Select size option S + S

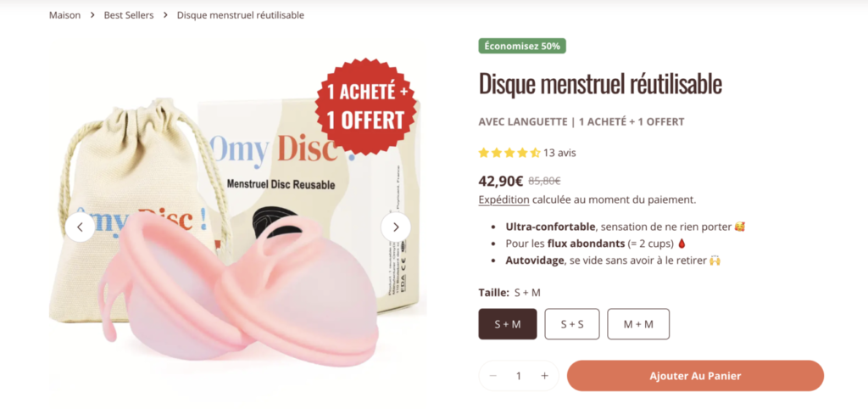572,324
